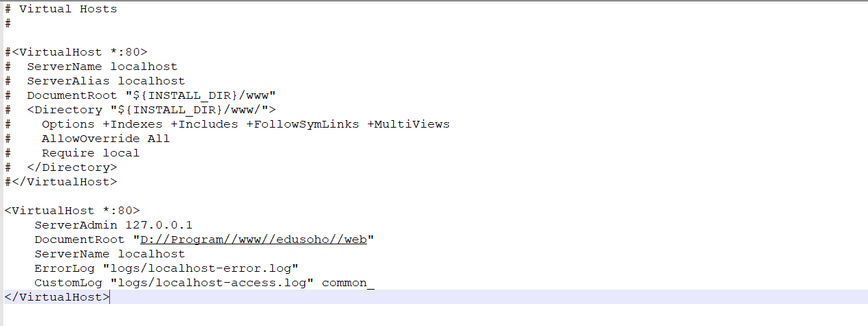Click the "# Virtual Hosts" comment heading
The width and height of the screenshot is (868, 326).
point(60,9)
